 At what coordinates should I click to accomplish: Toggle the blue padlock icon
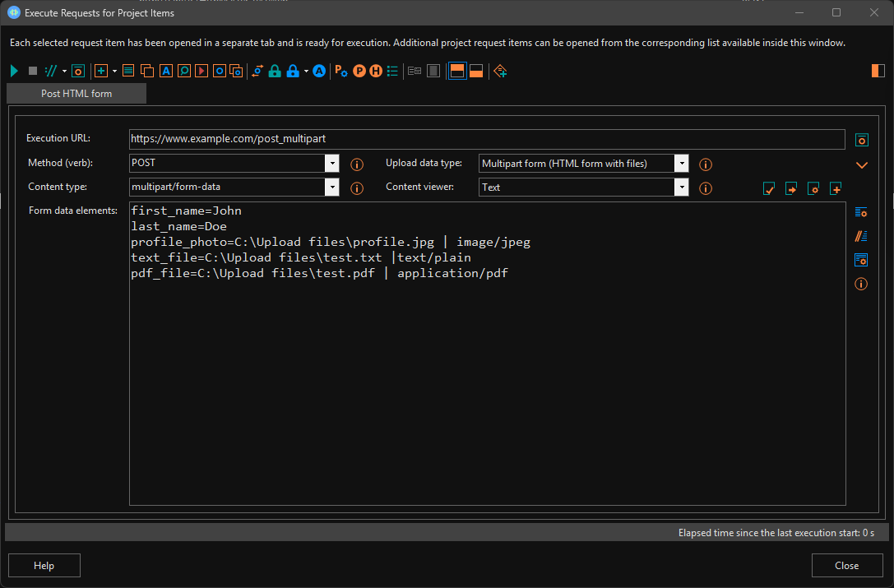click(292, 71)
